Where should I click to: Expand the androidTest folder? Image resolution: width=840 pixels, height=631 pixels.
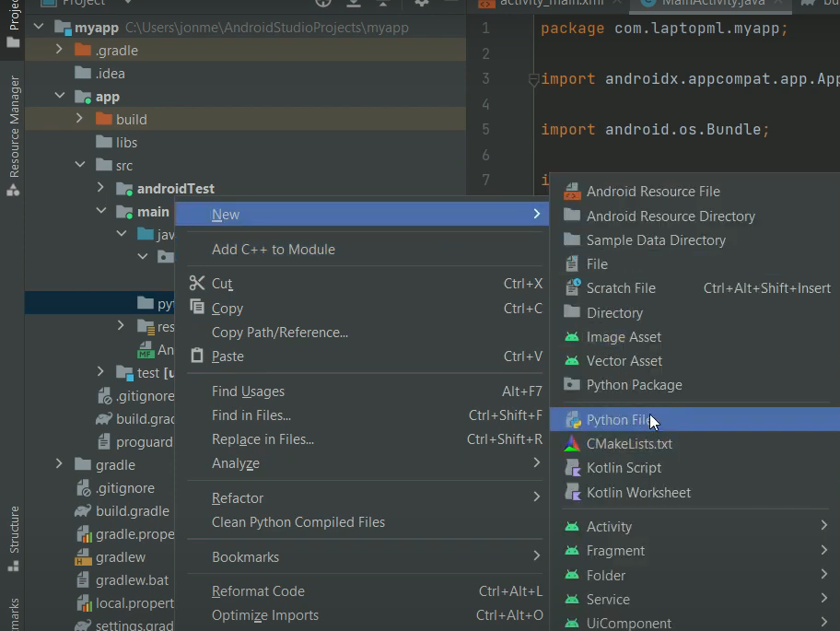[100, 188]
